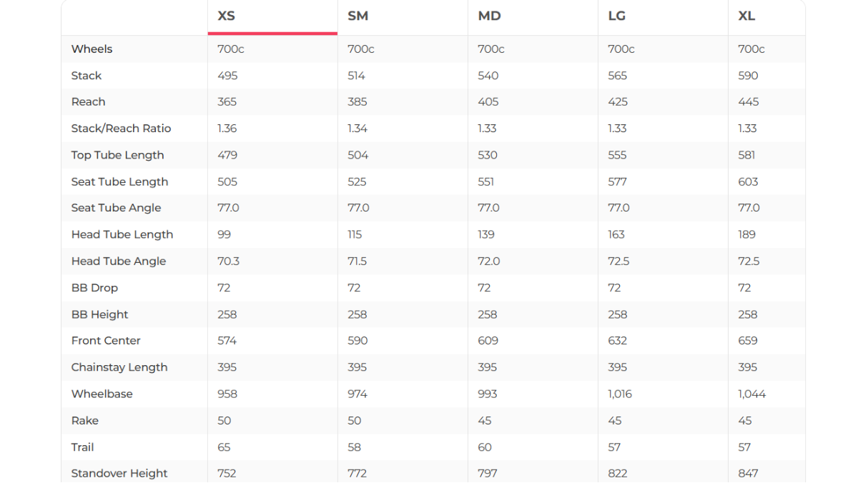Click the Chainstay Length row label
Screen dimensions: 868x488
click(119, 367)
